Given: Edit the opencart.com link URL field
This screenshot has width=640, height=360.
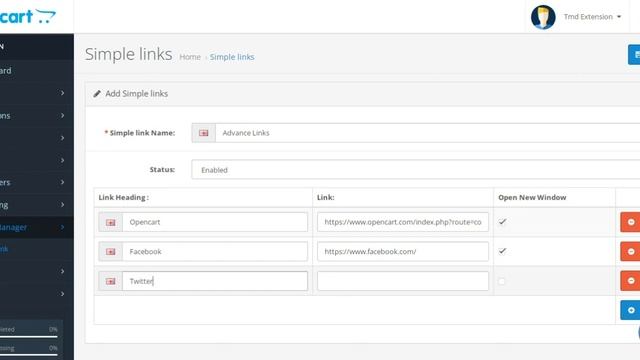Looking at the screenshot, I should click(x=403, y=222).
